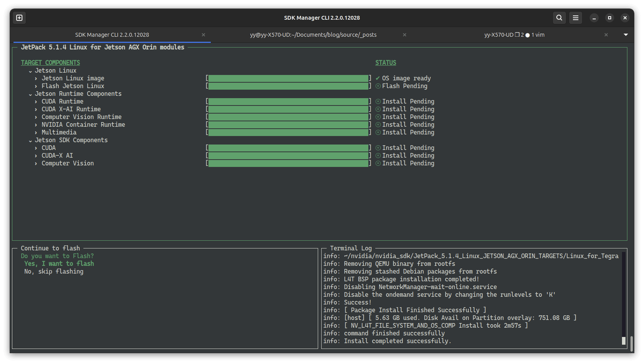This screenshot has height=364, width=644.
Task: Switch to SDK Manager CLI 2.2.0.12028 tab
Action: 112,35
